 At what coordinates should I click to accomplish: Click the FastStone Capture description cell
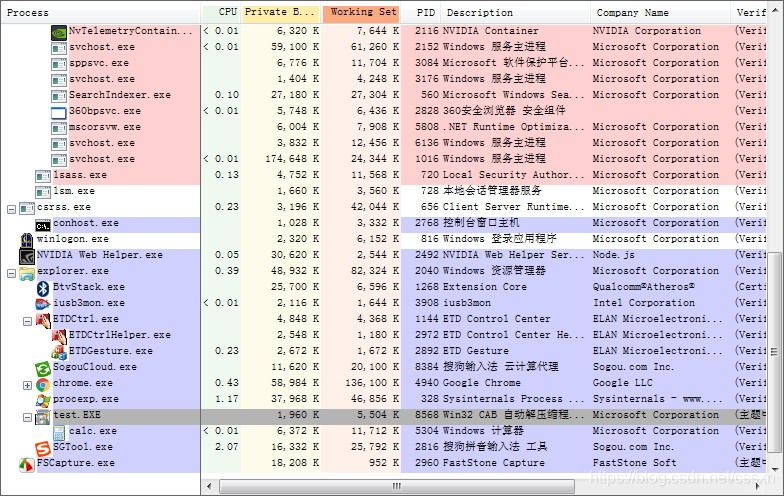pyautogui.click(x=494, y=463)
